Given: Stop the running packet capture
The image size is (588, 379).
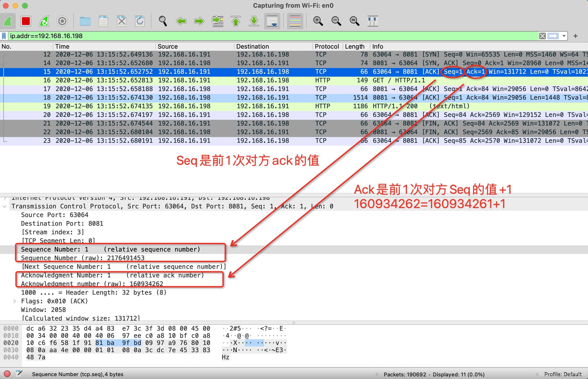Looking at the screenshot, I should pos(26,21).
